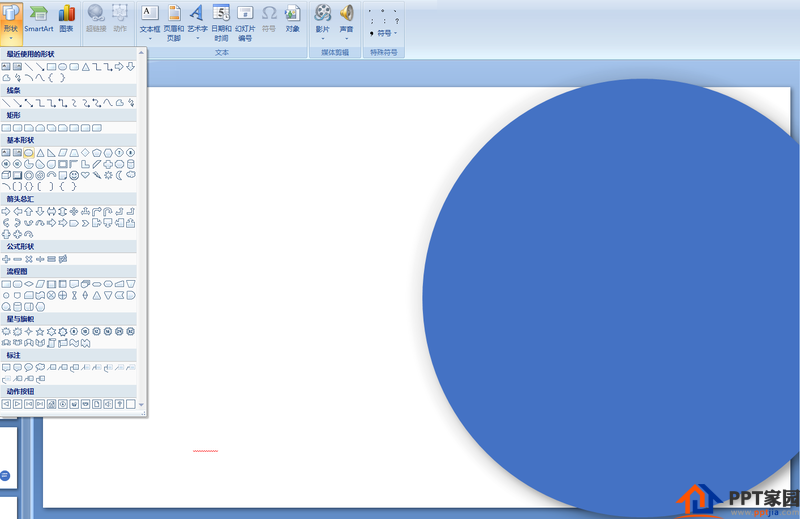Select the Cloud shape in Basic Shapes

(131, 175)
